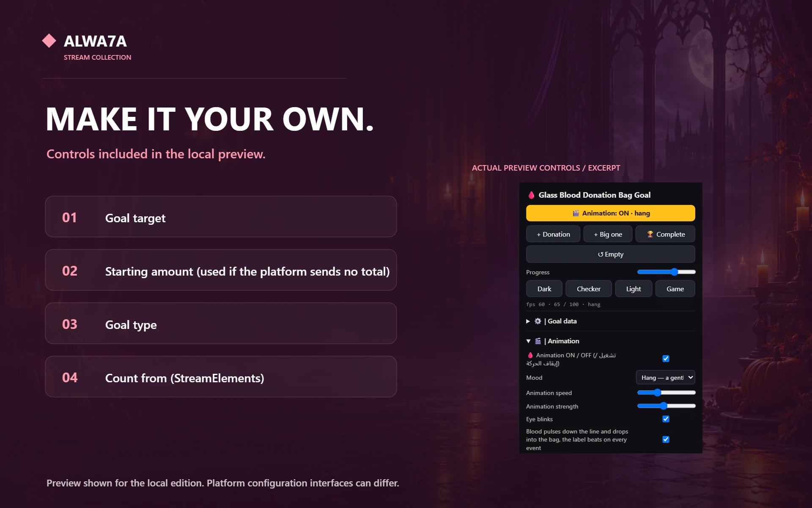Viewport: 812px width, 508px height.
Task: Click the STREAM COLLECTION subtitle text
Action: pos(97,58)
